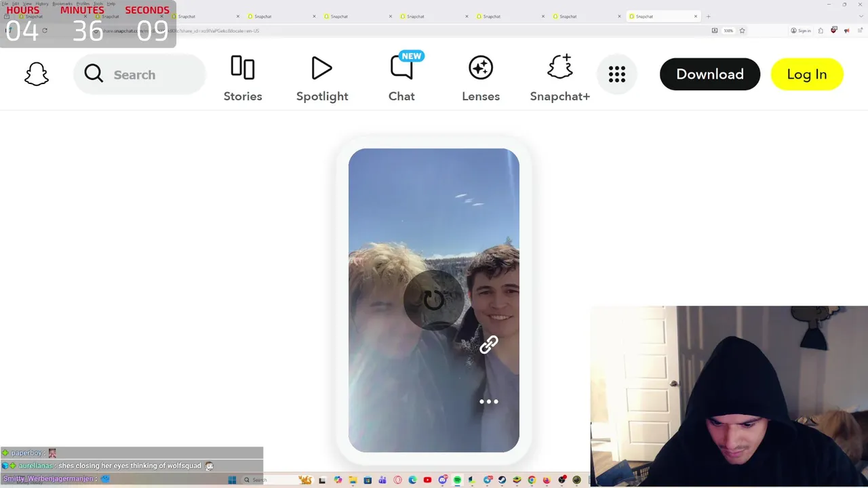Open the Windows Start menu
868x488 pixels.
pos(232,480)
